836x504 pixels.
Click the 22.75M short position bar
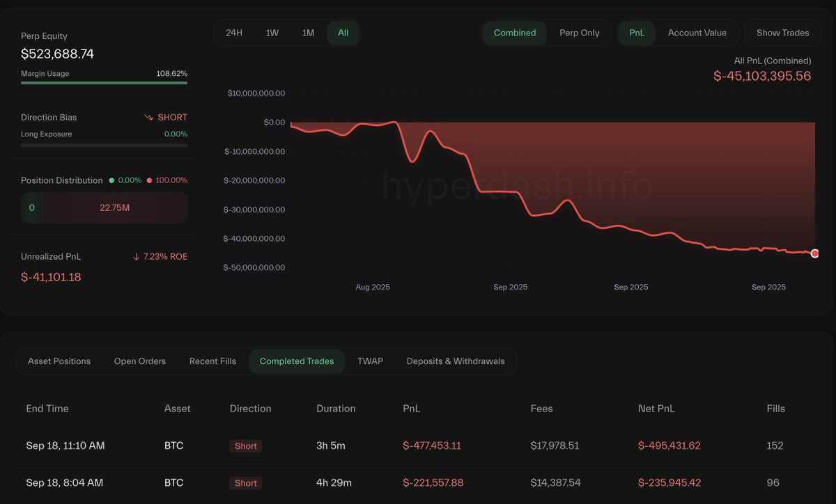[115, 207]
